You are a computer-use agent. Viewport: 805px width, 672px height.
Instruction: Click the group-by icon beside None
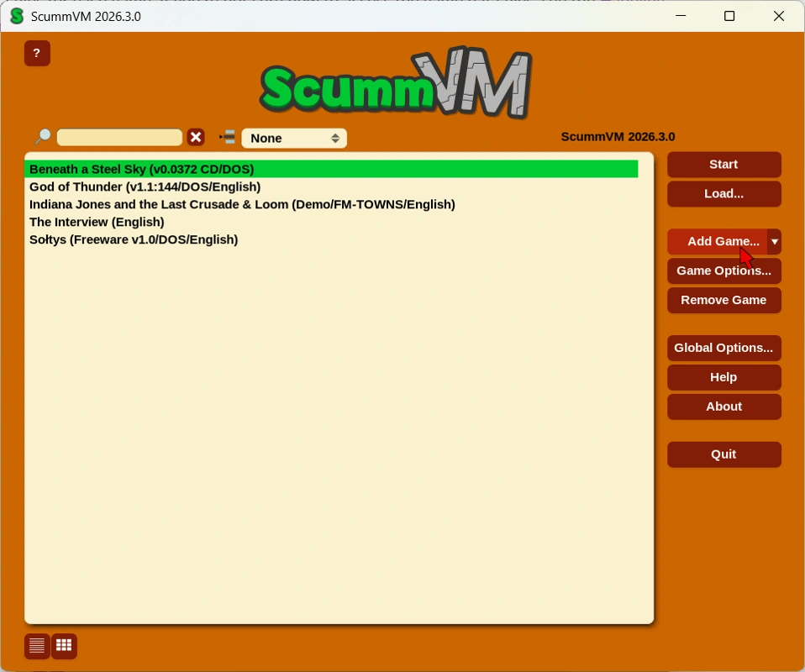pos(227,137)
